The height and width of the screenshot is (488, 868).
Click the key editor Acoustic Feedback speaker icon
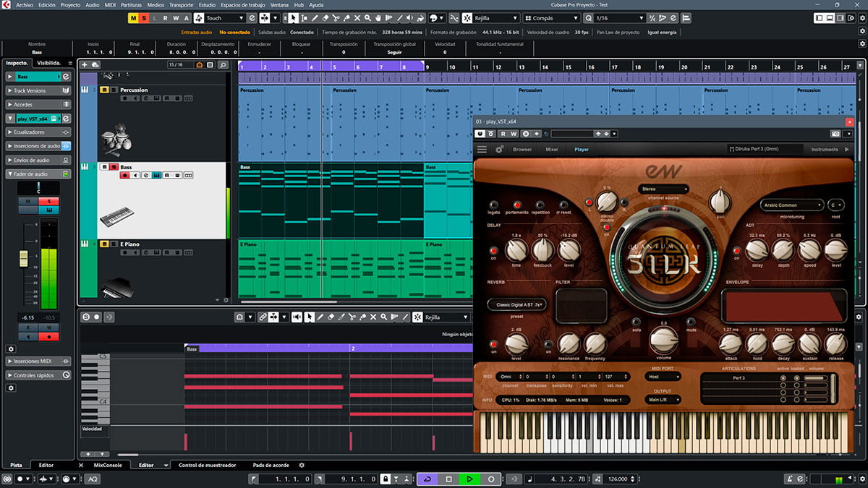297,317
